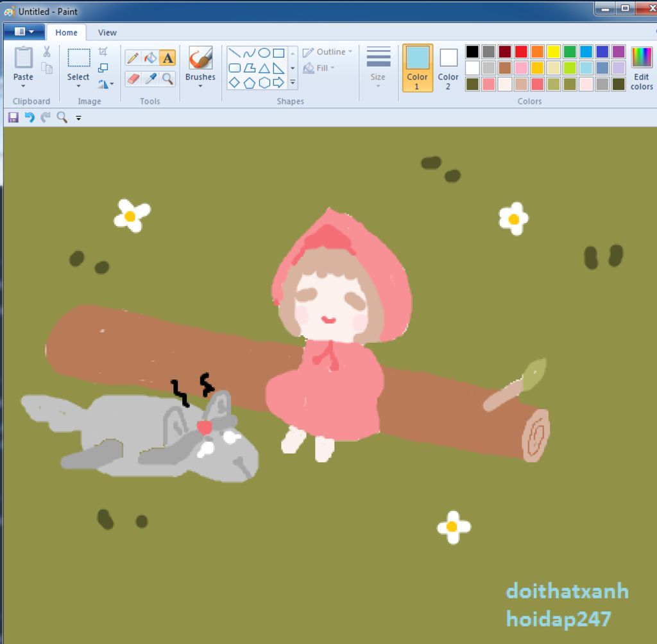
Task: Activate the Color 2 button
Action: coord(448,68)
